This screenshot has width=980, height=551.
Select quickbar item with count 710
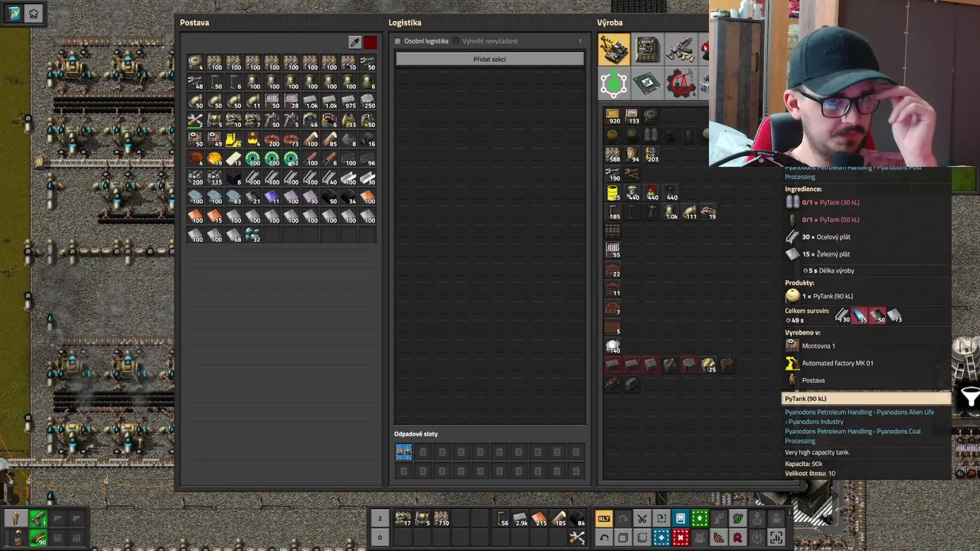tap(441, 519)
